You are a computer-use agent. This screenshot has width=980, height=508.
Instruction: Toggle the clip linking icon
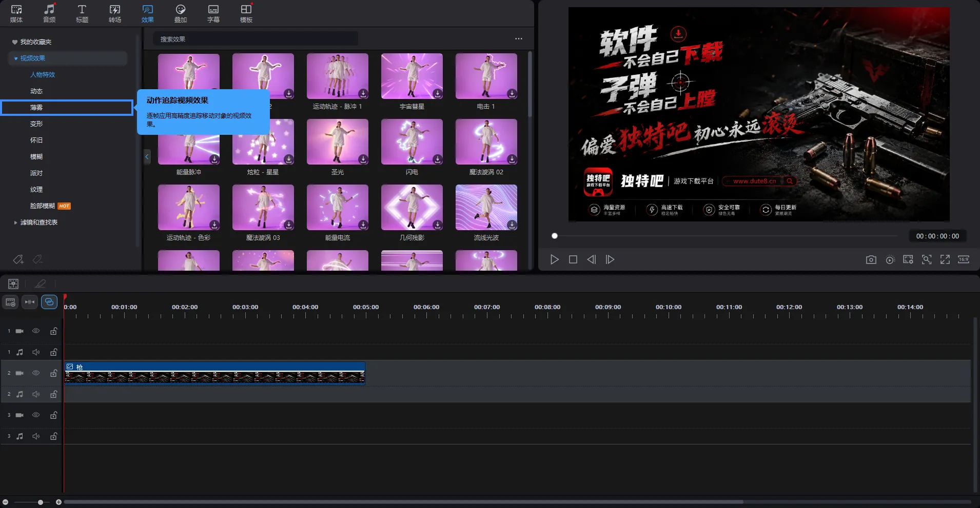[49, 302]
